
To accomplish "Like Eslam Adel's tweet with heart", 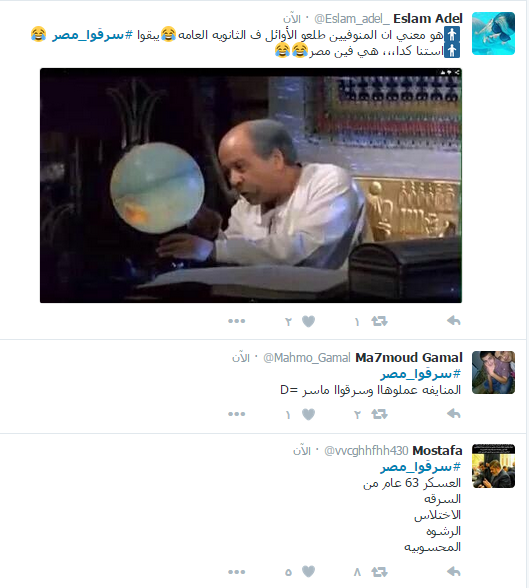I will pos(308,321).
